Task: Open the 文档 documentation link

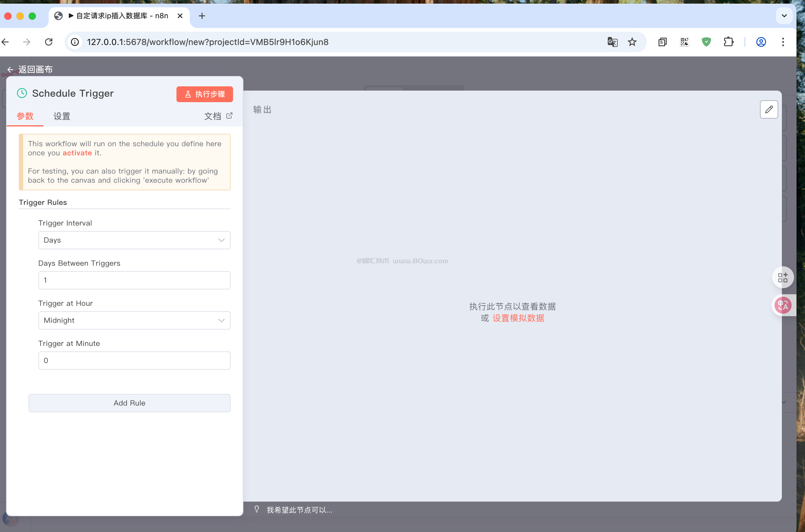Action: tap(218, 116)
